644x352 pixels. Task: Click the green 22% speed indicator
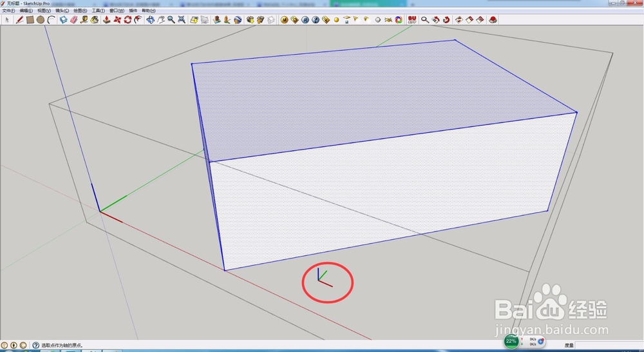[x=511, y=341]
